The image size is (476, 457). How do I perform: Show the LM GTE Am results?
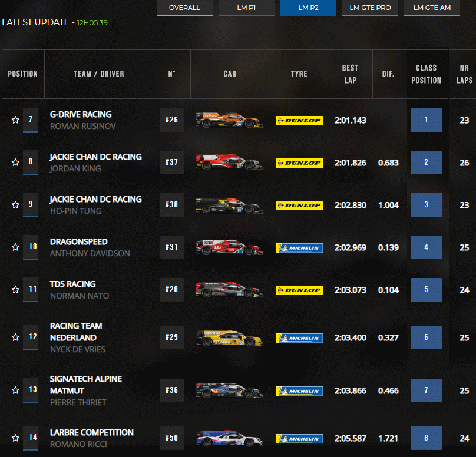[432, 8]
